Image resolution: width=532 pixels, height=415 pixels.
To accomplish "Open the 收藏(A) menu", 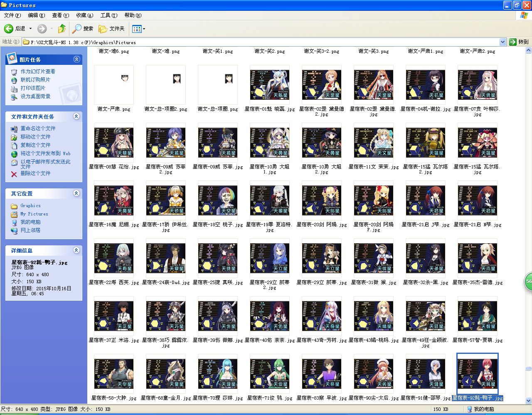I will 85,15.
